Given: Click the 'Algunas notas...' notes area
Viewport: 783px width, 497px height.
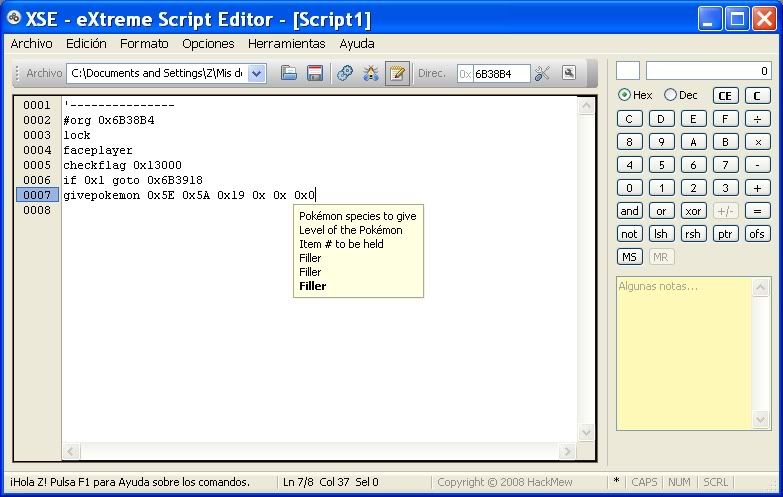Looking at the screenshot, I should coord(684,353).
